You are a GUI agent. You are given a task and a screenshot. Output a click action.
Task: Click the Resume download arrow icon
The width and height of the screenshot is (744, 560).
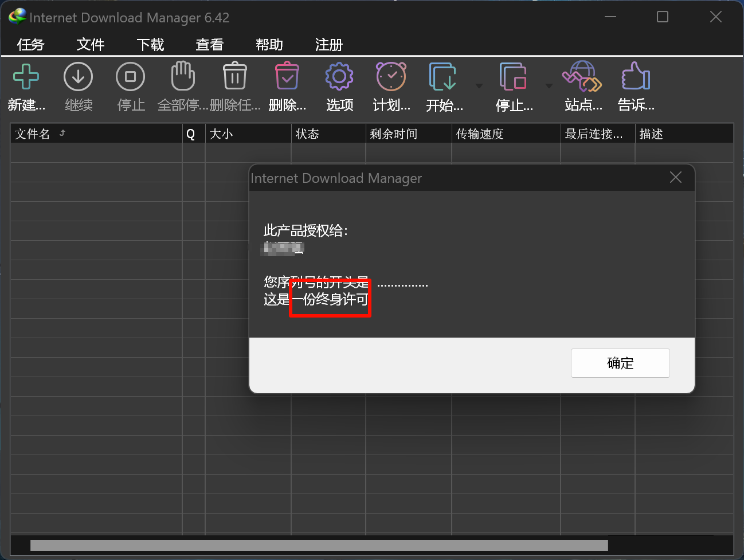click(79, 77)
